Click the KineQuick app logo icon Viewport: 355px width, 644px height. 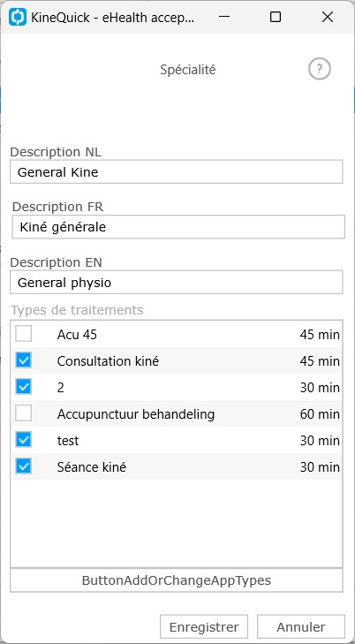18,17
